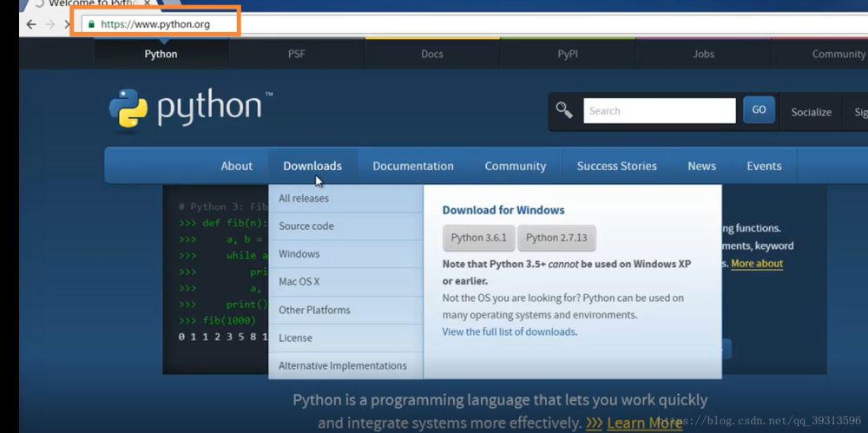Select the PSF top site tab
The image size is (868, 433).
(297, 54)
